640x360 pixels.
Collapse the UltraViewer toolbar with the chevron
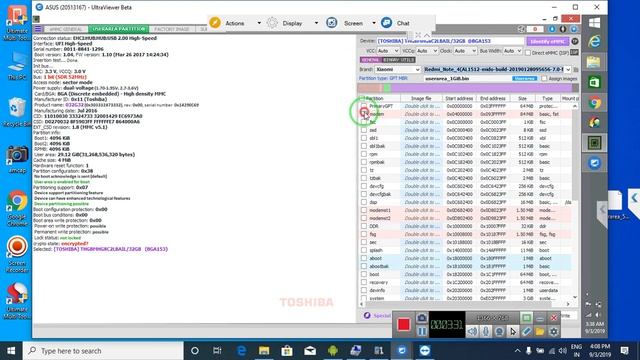[x=427, y=35]
